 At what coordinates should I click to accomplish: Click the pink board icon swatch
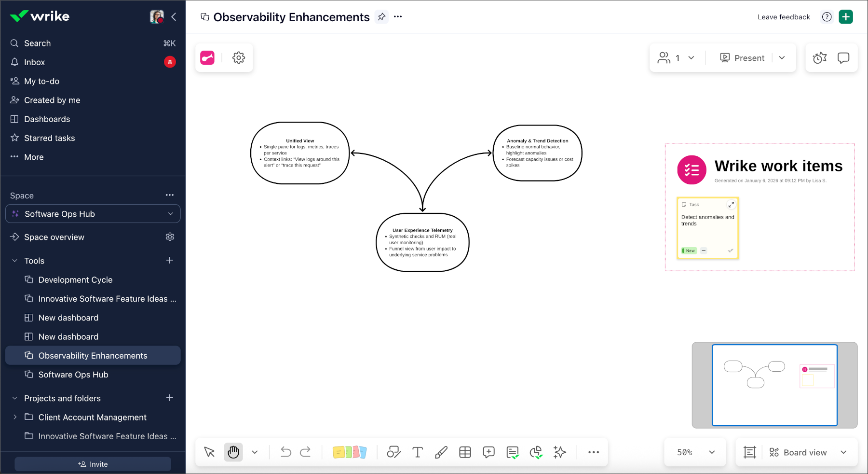pos(207,57)
